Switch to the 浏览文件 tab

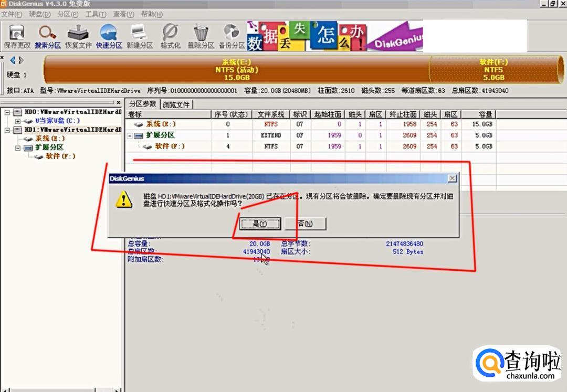[176, 104]
